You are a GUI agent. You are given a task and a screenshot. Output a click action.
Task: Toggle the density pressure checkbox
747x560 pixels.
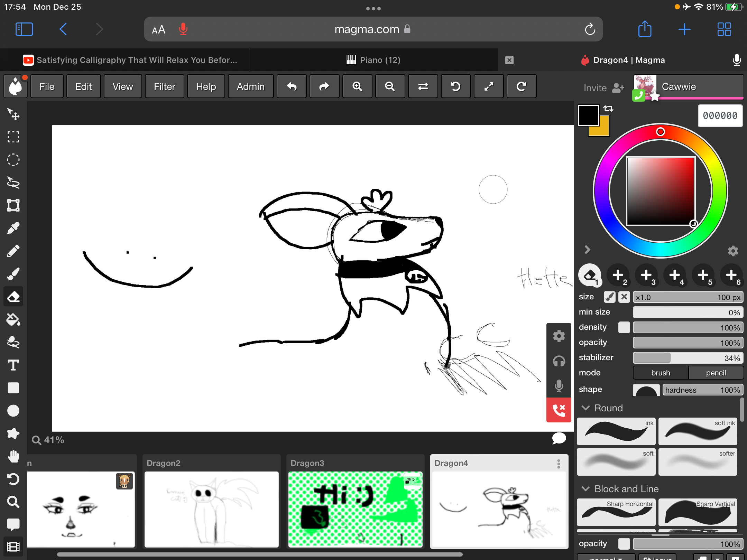pyautogui.click(x=624, y=327)
